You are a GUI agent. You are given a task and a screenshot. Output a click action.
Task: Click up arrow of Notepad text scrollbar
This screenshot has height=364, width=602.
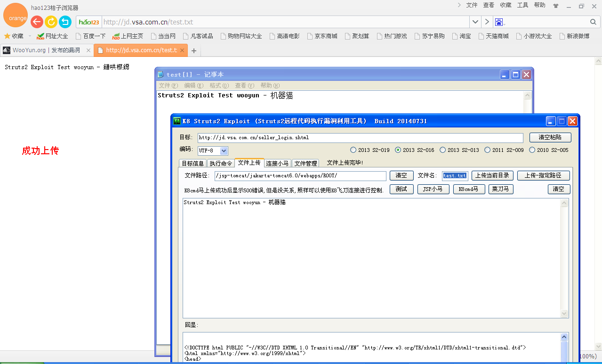528,95
